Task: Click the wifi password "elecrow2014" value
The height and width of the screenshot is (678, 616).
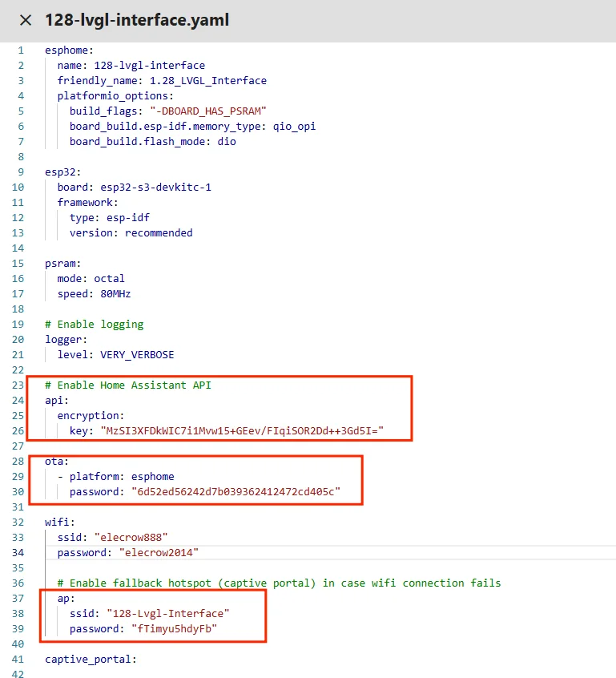Action: pos(159,552)
